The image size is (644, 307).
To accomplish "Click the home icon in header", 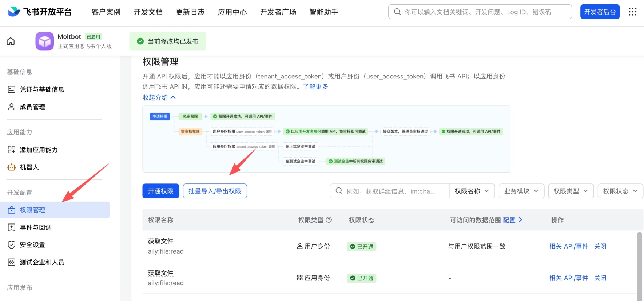I will coord(11,41).
